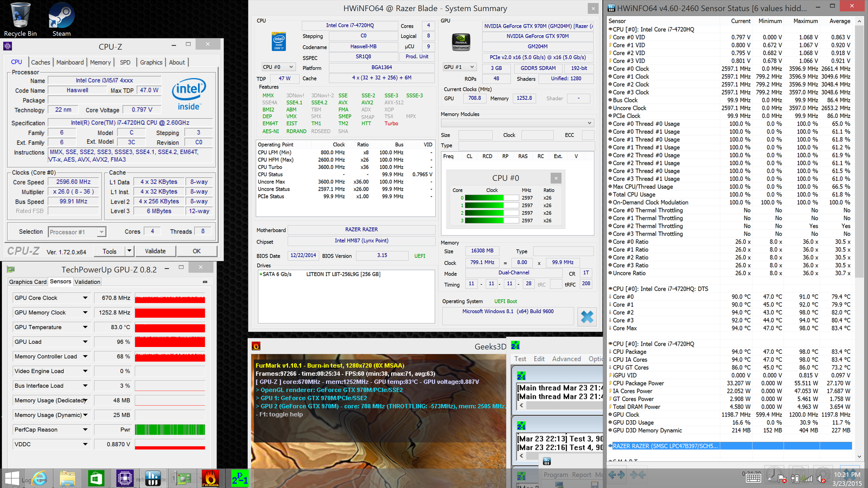Click the HWiNFO64 Sensor Status title icon

click(x=611, y=8)
